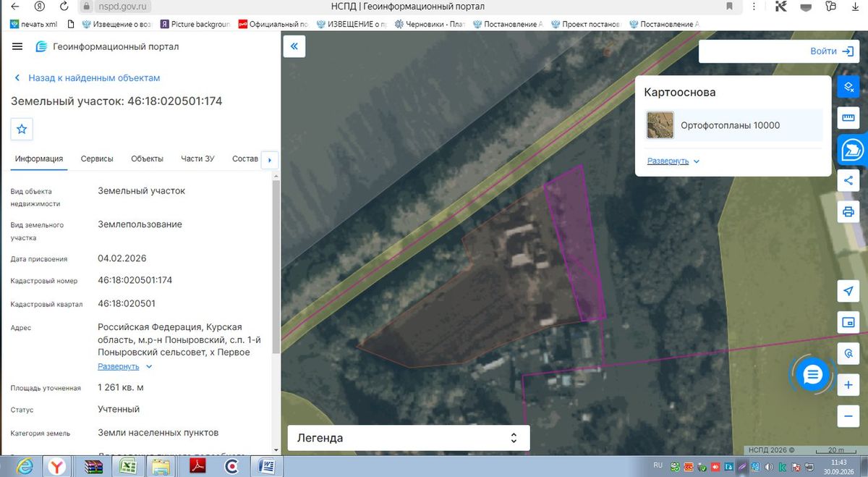Print the map with printer icon
This screenshot has height=477, width=868.
(848, 212)
